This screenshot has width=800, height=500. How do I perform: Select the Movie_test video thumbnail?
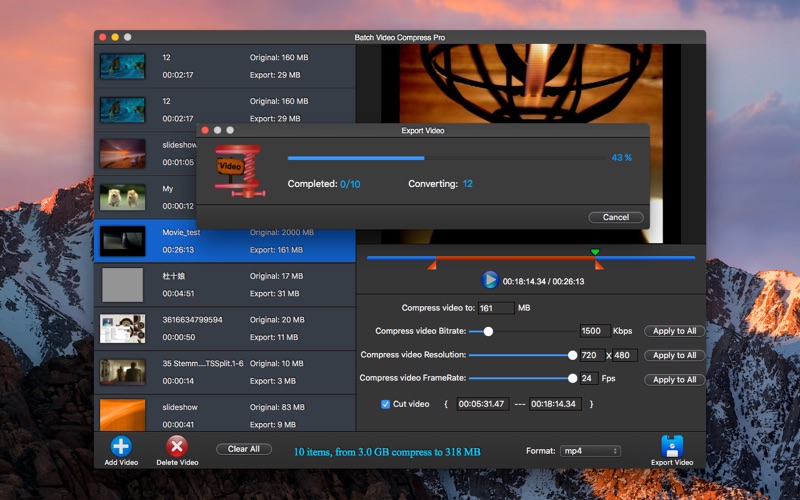[x=122, y=241]
